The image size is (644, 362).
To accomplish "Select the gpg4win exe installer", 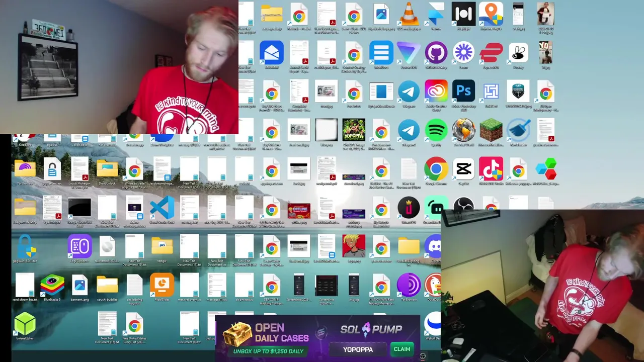I will click(25, 247).
